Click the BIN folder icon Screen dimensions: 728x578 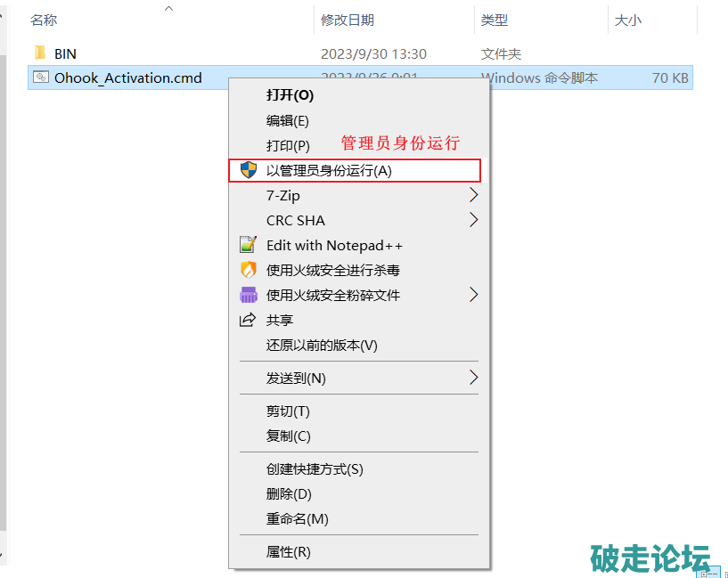click(40, 53)
